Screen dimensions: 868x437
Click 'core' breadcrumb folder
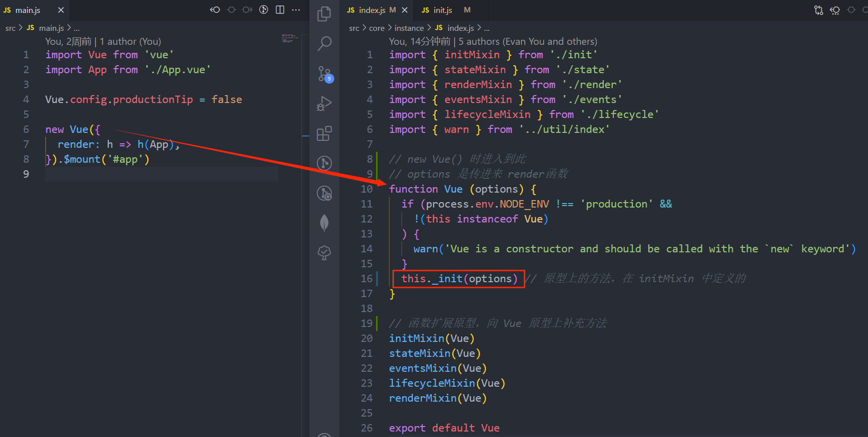click(x=377, y=28)
